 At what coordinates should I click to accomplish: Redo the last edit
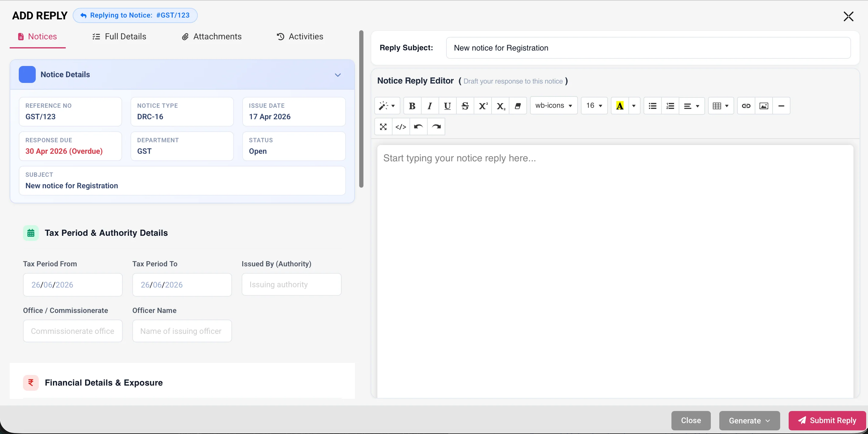pos(436,127)
